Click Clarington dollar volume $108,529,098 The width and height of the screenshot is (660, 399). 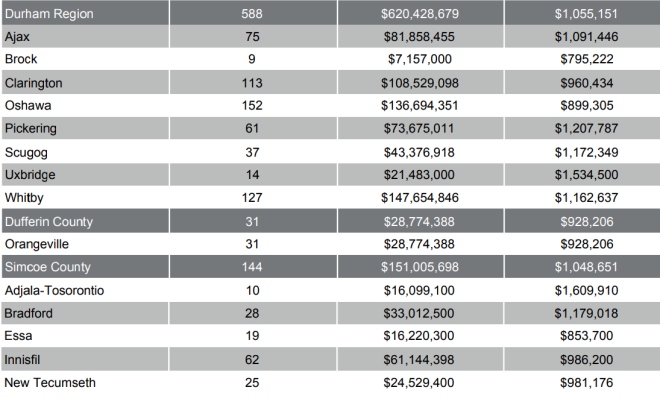click(x=420, y=83)
